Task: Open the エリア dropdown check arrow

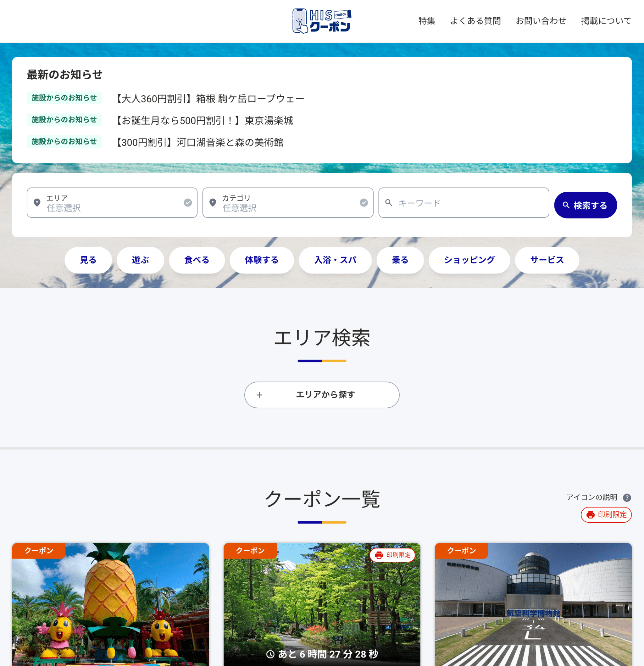Action: click(x=188, y=202)
